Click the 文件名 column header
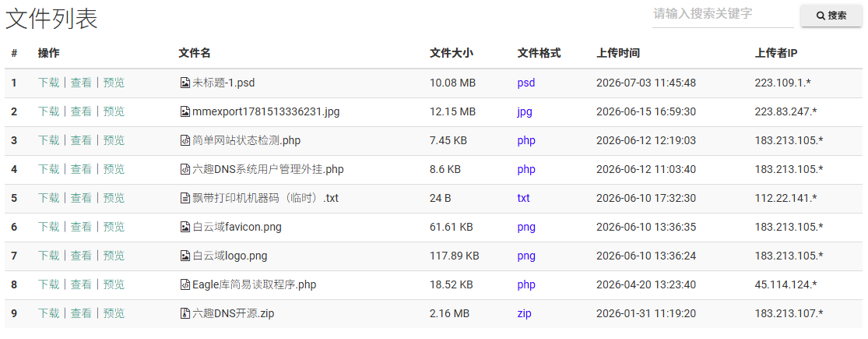The width and height of the screenshot is (868, 339). [195, 53]
